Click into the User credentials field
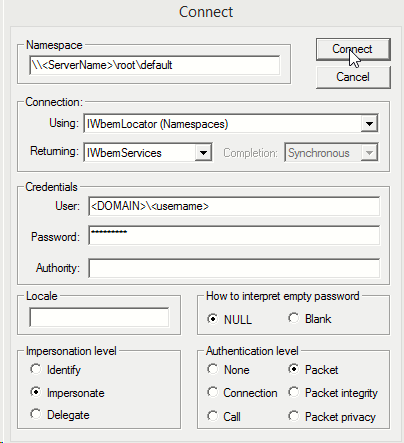 (x=234, y=206)
